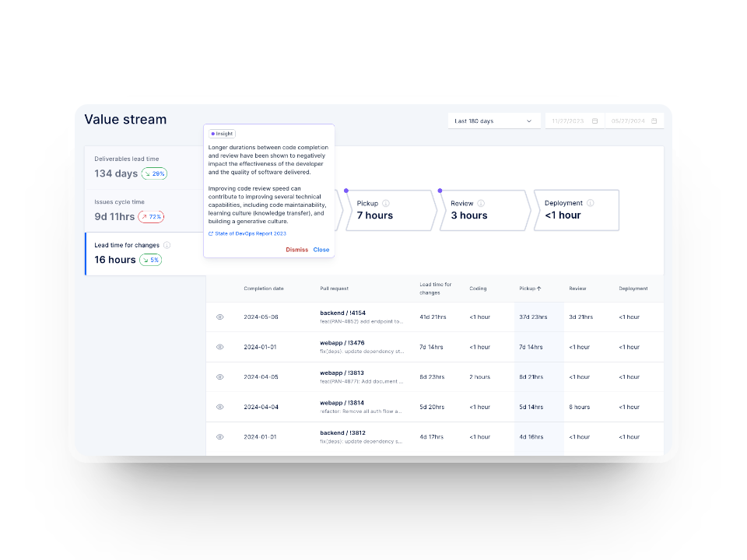Click the sort arrow on the Pickup column
The image size is (747, 560).
pyautogui.click(x=538, y=289)
